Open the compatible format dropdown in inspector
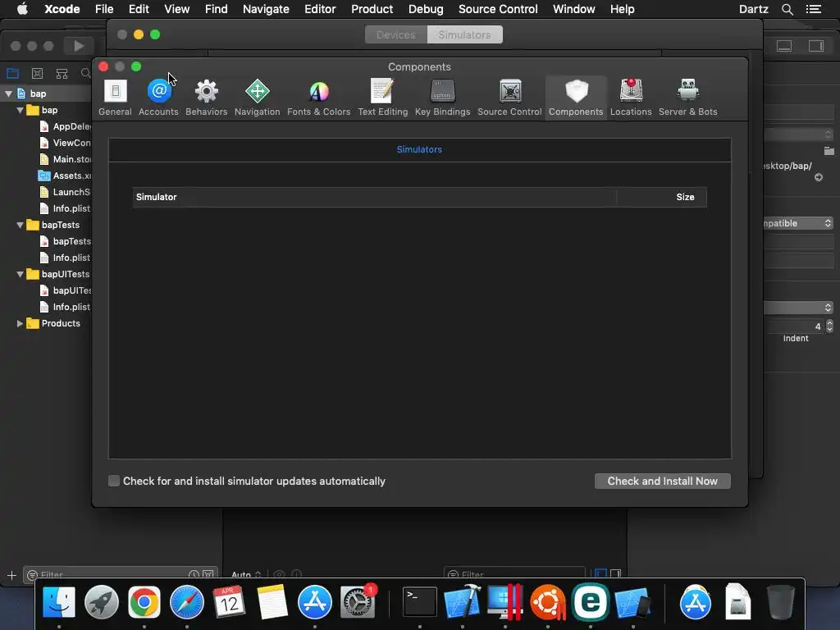The width and height of the screenshot is (840, 630). tap(797, 223)
